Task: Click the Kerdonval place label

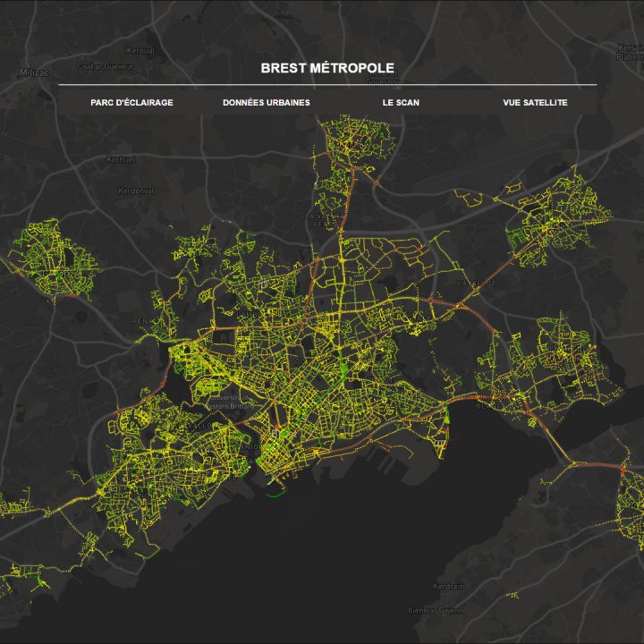Action: [x=136, y=191]
